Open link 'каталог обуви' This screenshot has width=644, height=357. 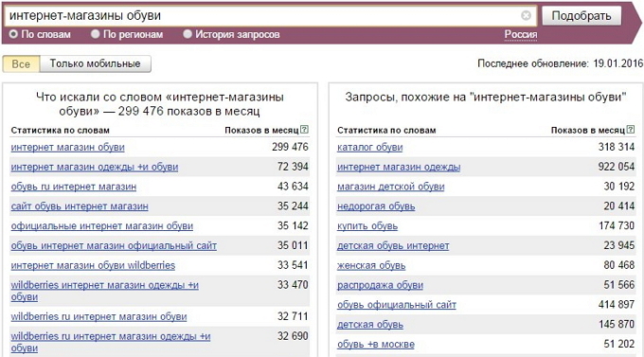pos(369,147)
